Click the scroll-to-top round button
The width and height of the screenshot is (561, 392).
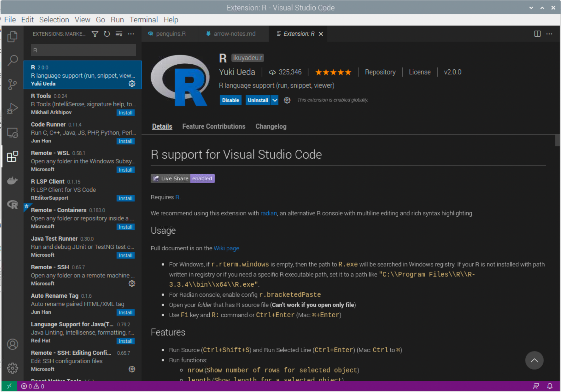[x=534, y=360]
